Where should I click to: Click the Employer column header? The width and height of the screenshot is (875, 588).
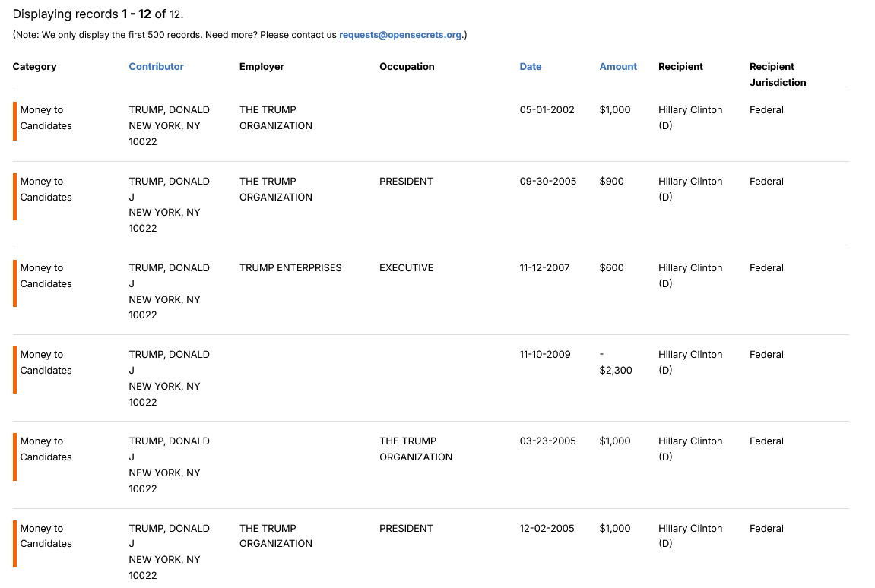pyautogui.click(x=262, y=66)
